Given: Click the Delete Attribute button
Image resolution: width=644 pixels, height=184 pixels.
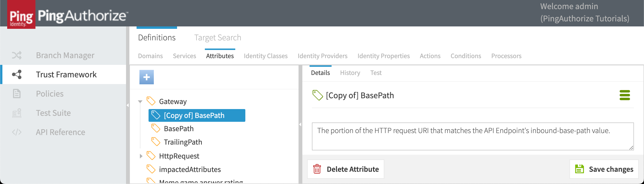Looking at the screenshot, I should (x=345, y=169).
